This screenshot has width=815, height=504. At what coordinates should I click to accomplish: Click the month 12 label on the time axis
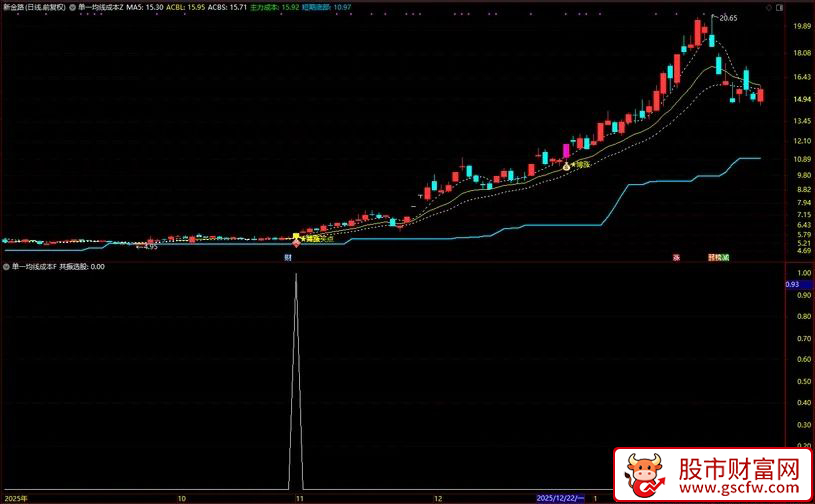[x=438, y=499]
